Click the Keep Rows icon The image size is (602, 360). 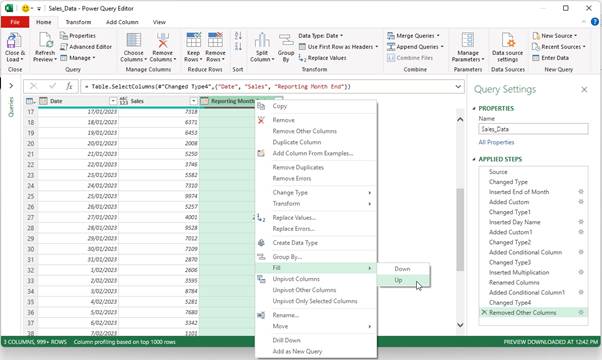click(193, 40)
